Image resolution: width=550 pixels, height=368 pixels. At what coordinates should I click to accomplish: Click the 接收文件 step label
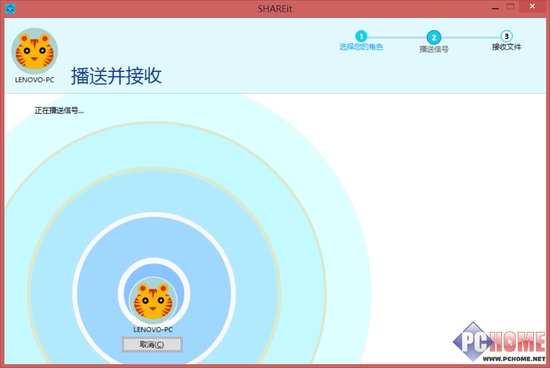coord(507,47)
